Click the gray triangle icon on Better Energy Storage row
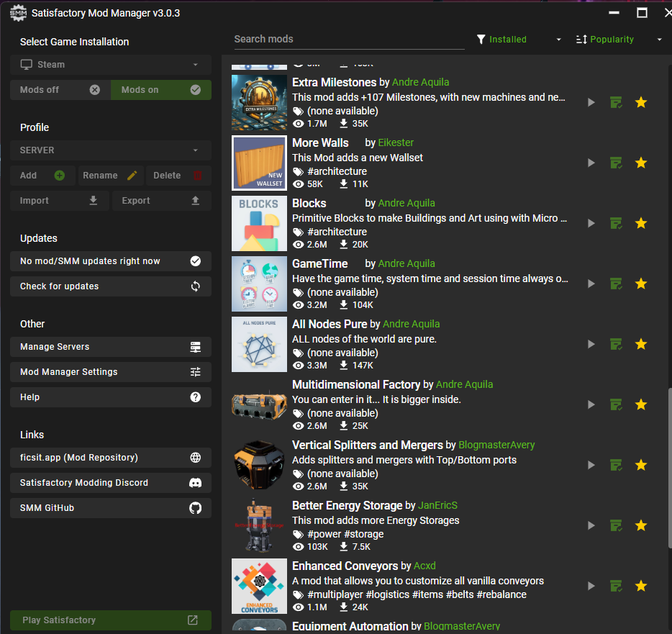 (591, 525)
